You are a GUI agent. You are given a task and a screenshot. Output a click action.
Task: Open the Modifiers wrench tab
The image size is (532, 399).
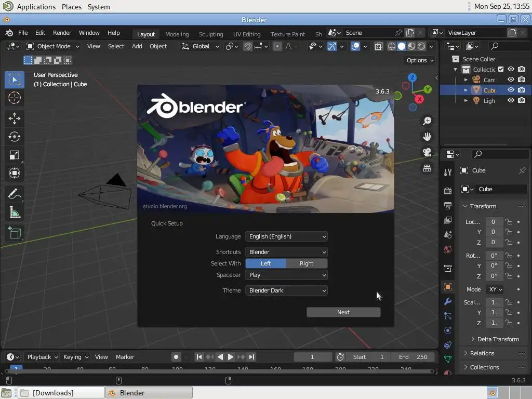(447, 301)
